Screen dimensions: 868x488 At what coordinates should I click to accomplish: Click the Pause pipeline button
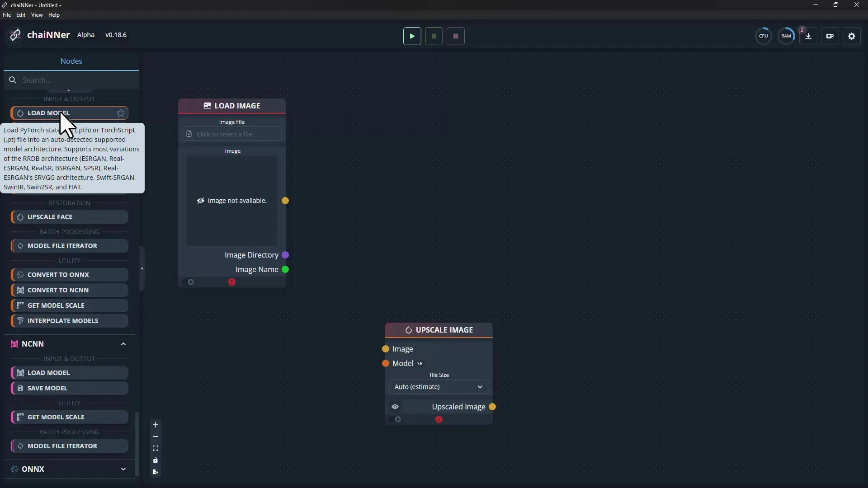[434, 36]
